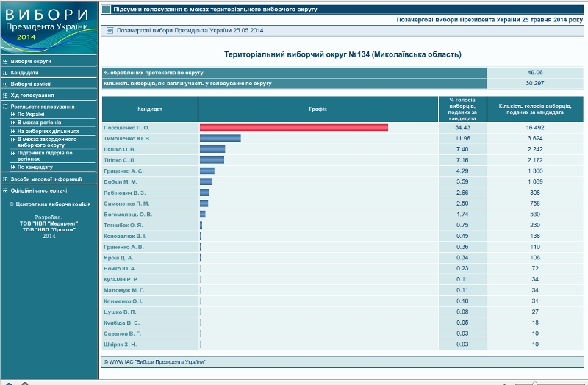Select candidate name Богомолець О. В.
Image resolution: width=588 pixels, height=385 pixels.
(x=128, y=215)
